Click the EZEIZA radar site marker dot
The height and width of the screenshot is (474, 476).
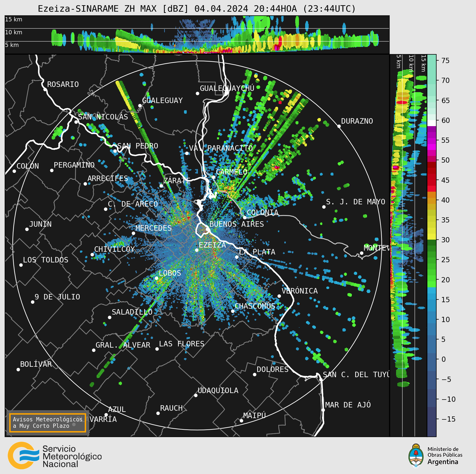[x=197, y=250]
